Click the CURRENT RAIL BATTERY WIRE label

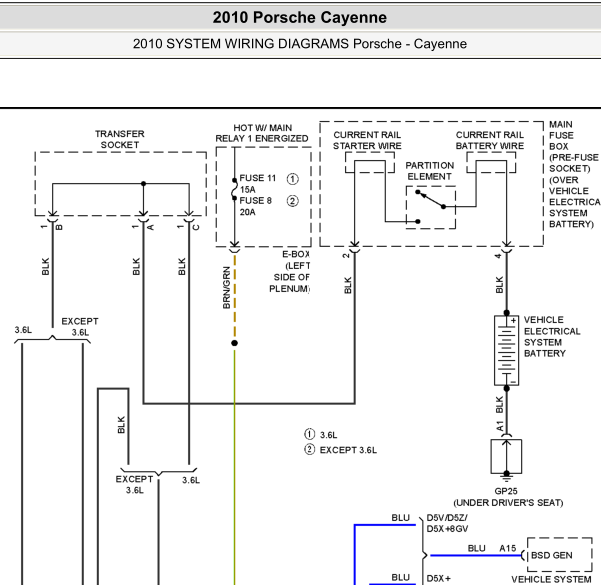490,140
